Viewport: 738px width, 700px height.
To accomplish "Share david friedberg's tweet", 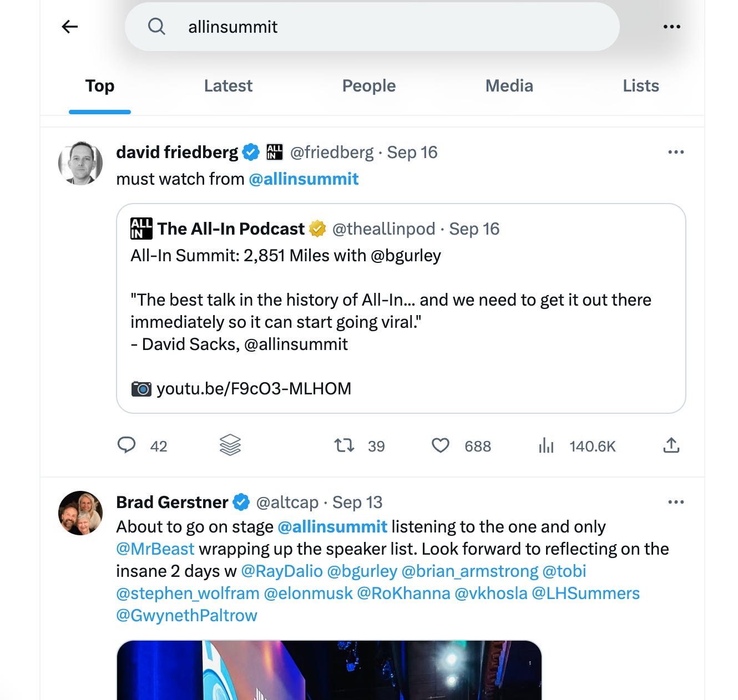I will (671, 445).
